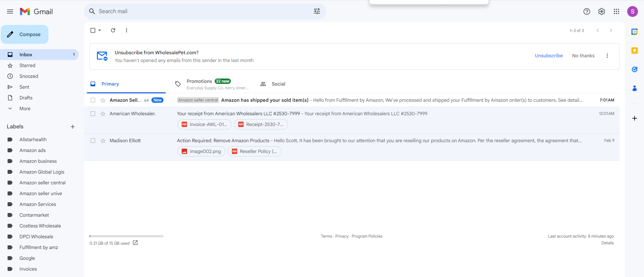Create a new label with plus icon
Image resolution: width=644 pixels, height=277 pixels.
point(73,127)
